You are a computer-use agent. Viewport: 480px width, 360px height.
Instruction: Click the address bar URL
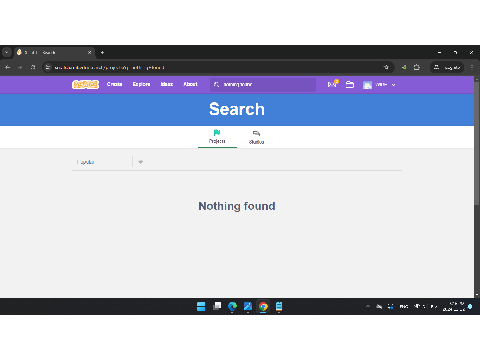point(109,68)
